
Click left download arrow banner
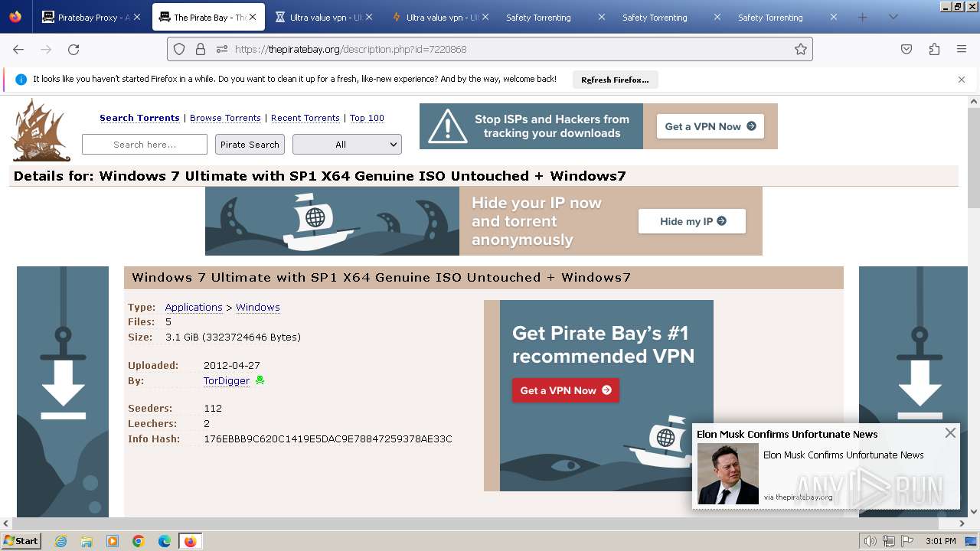click(x=63, y=391)
